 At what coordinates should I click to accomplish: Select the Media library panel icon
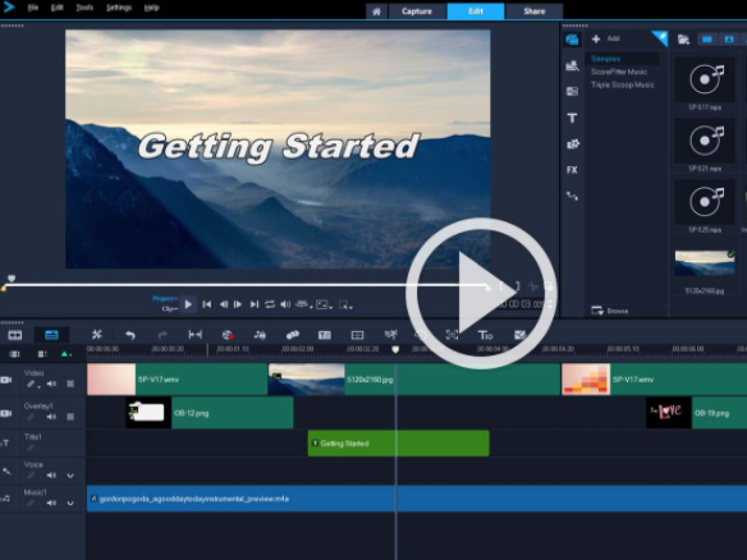[x=573, y=40]
